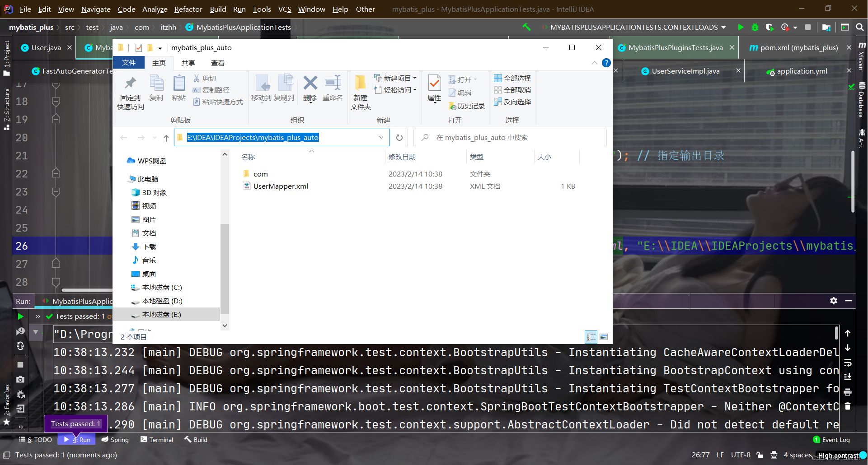Toggle auto-test rerun icon in Run panel

(x=20, y=346)
